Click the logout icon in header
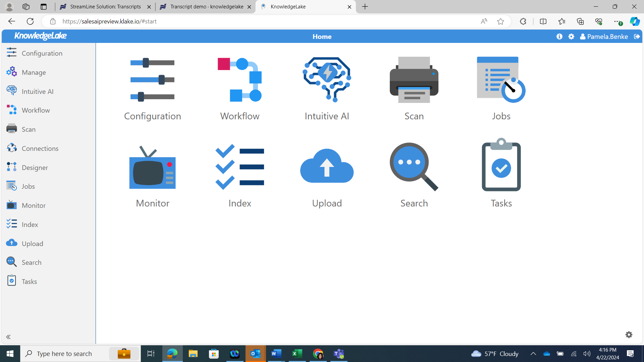The width and height of the screenshot is (644, 362). pos(637,37)
